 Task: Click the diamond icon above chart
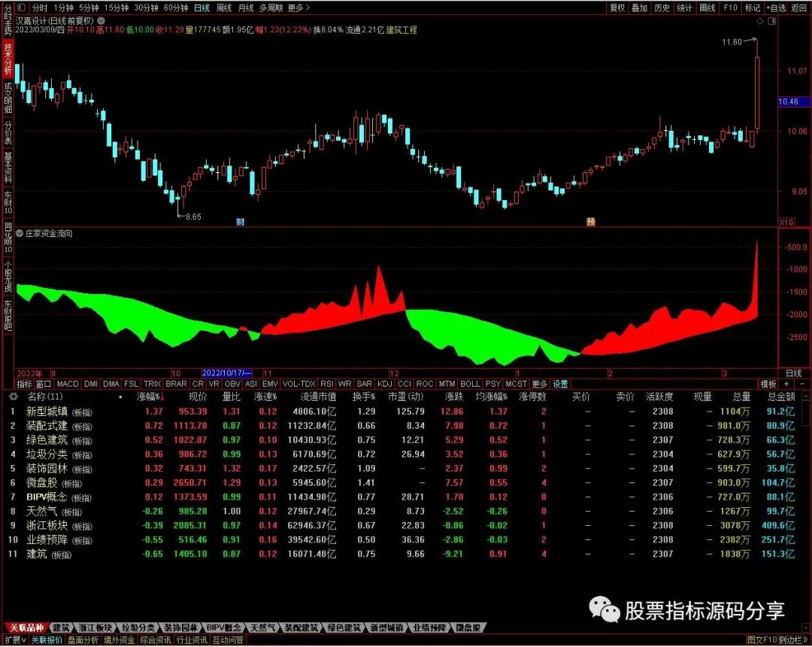tap(759, 21)
